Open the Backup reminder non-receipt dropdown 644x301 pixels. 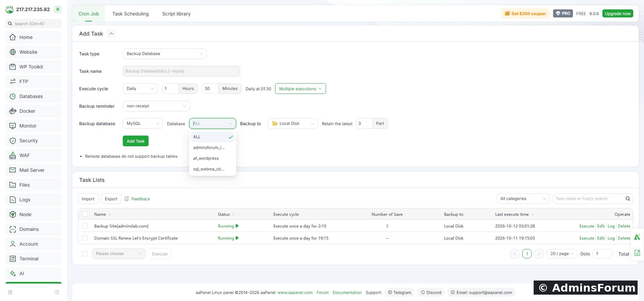[x=156, y=106]
